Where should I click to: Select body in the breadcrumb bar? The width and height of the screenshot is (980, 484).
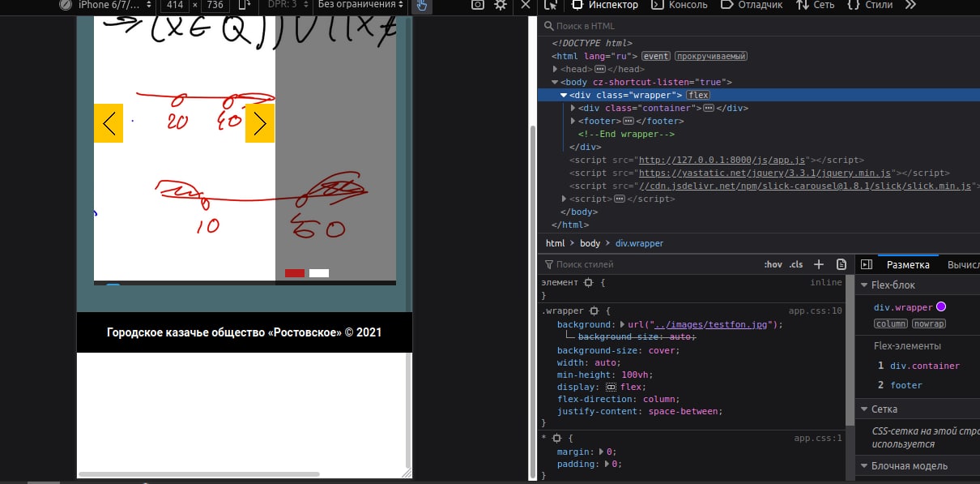590,243
